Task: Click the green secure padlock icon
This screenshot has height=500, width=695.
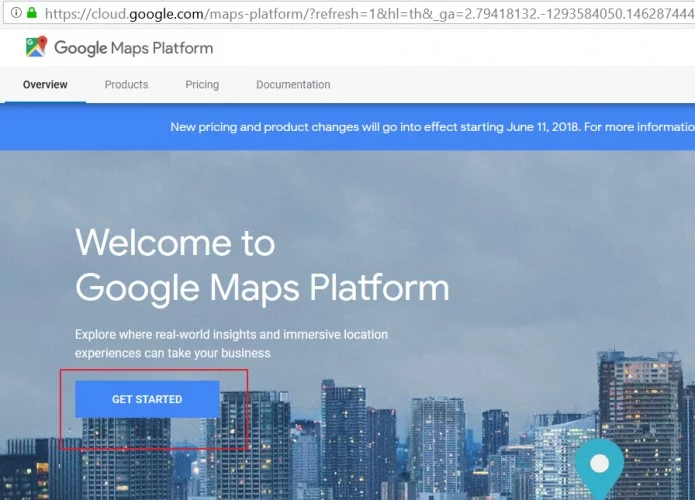Action: pos(31,12)
